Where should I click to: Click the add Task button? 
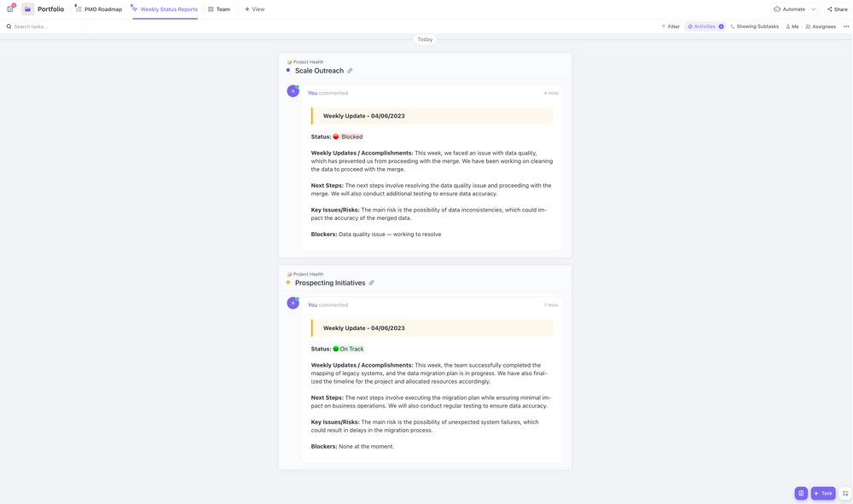(823, 493)
